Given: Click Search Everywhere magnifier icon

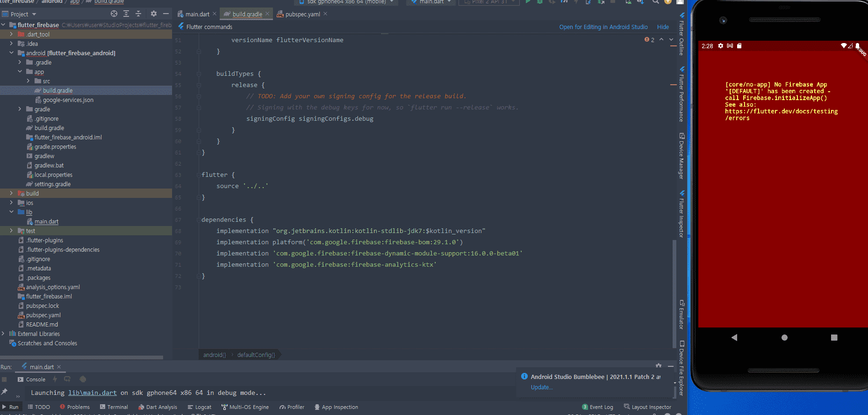Looking at the screenshot, I should pyautogui.click(x=656, y=2).
